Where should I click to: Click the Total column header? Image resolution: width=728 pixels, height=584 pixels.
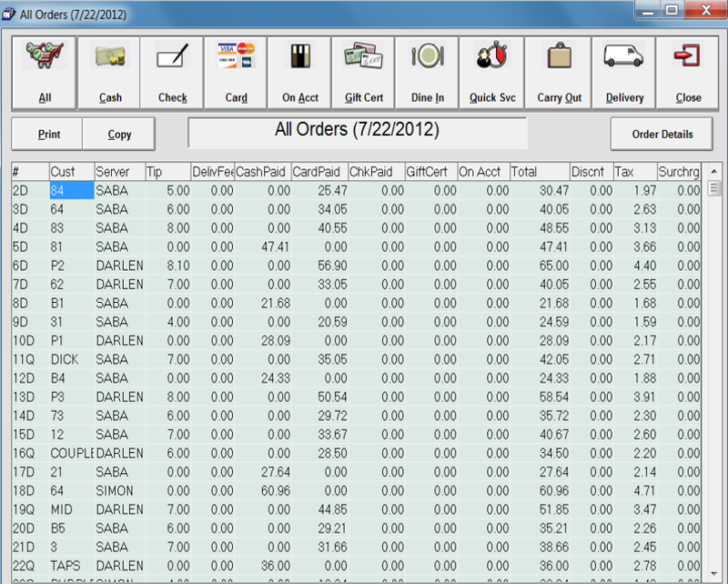(x=540, y=172)
